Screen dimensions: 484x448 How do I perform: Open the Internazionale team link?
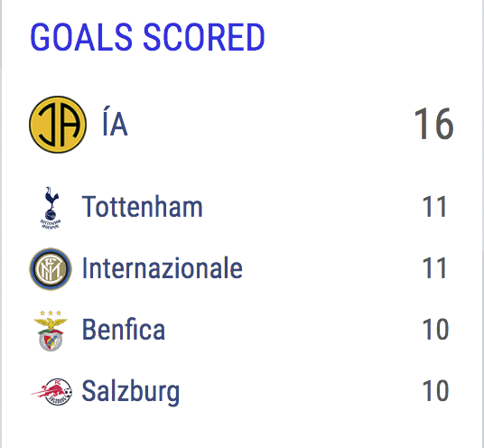[x=163, y=268]
